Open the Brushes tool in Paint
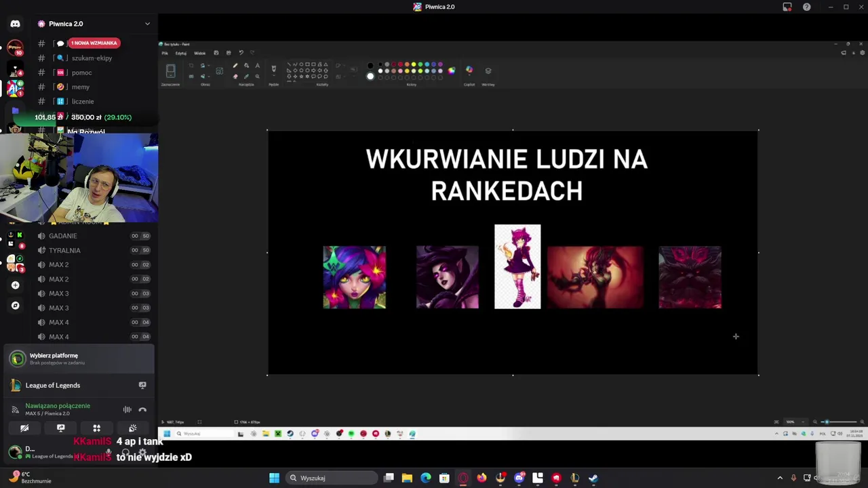 (274, 68)
